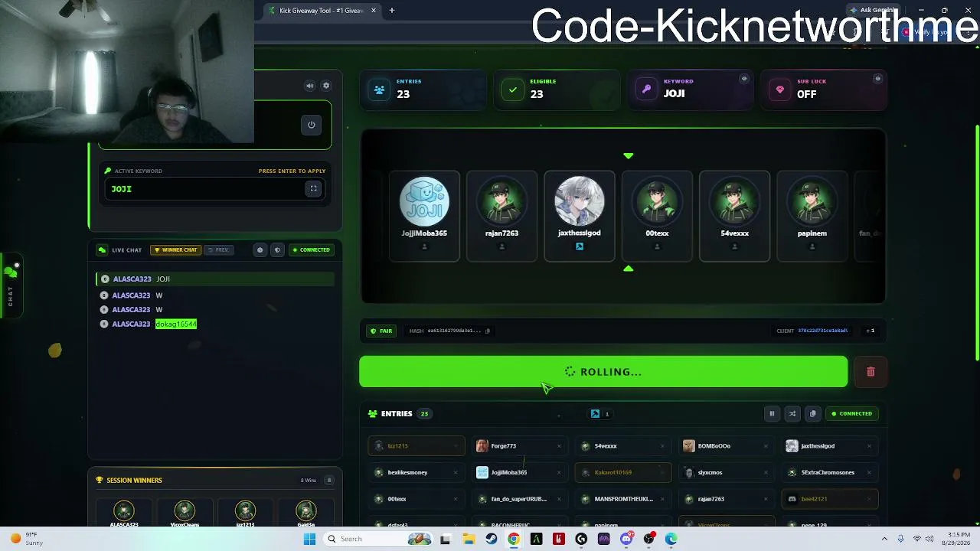Remove 54vexxx from entries

[x=662, y=446]
